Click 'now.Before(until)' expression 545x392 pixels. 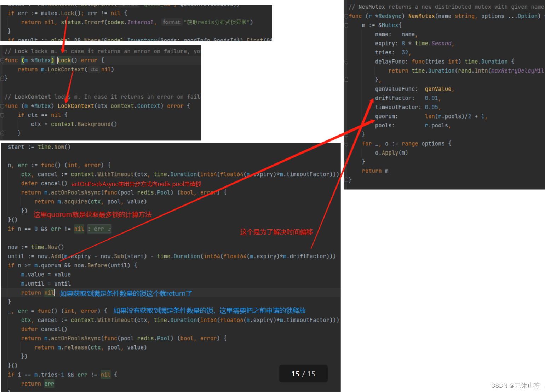102,265
